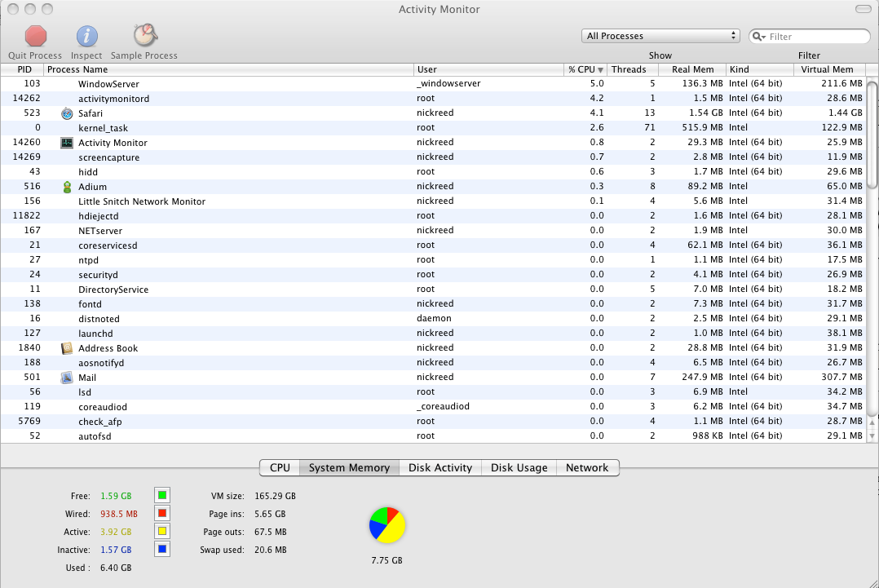
Task: Select the coreservicesd process row
Action: pyautogui.click(x=433, y=245)
